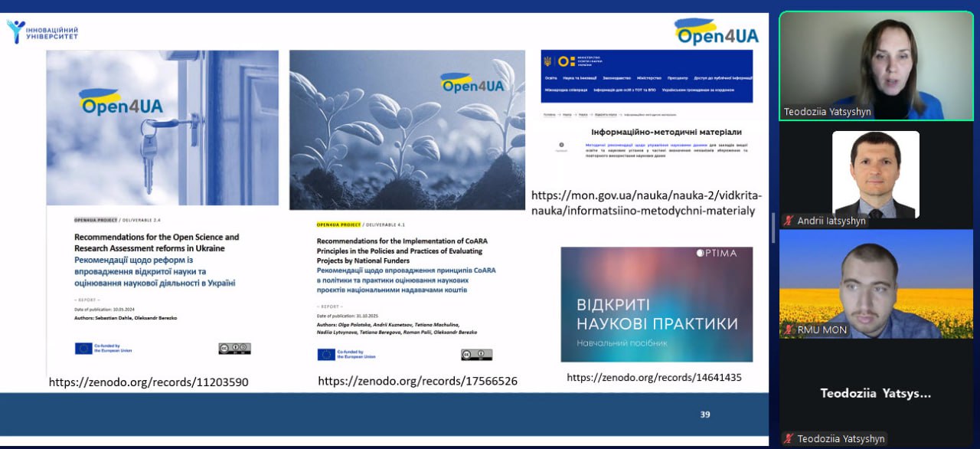Screen dimensions: 980x449
Task: Click the Creative Commons badge on the Deliverable 2.4 cover
Action: pos(234,349)
